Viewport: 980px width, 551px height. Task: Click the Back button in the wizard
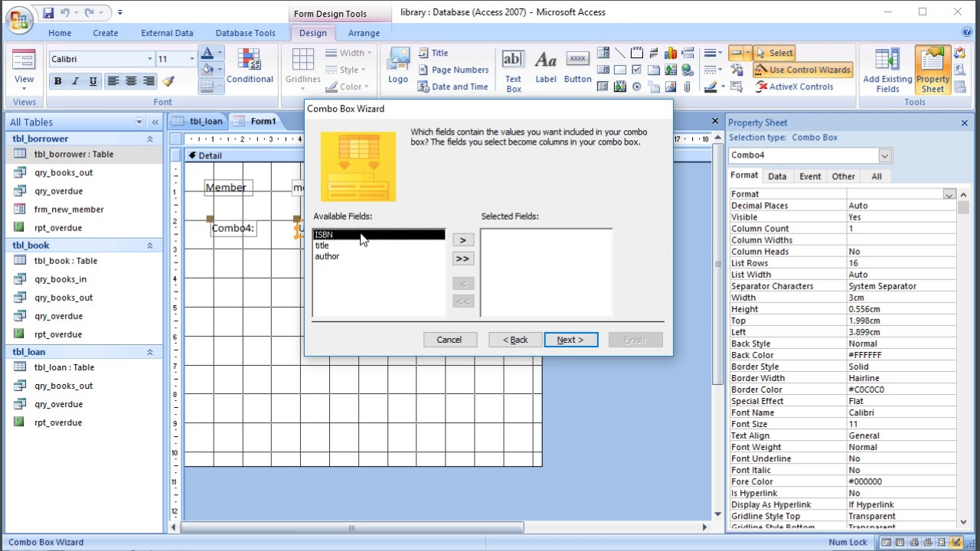(x=515, y=340)
